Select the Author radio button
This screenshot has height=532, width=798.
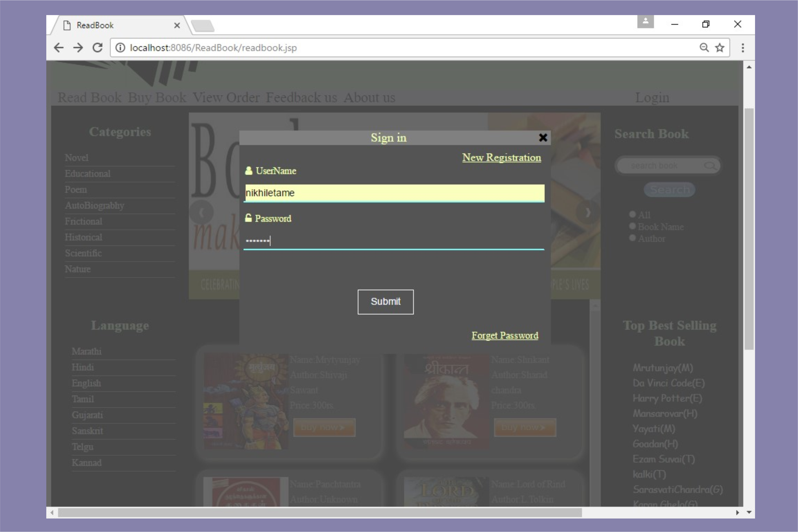(632, 238)
